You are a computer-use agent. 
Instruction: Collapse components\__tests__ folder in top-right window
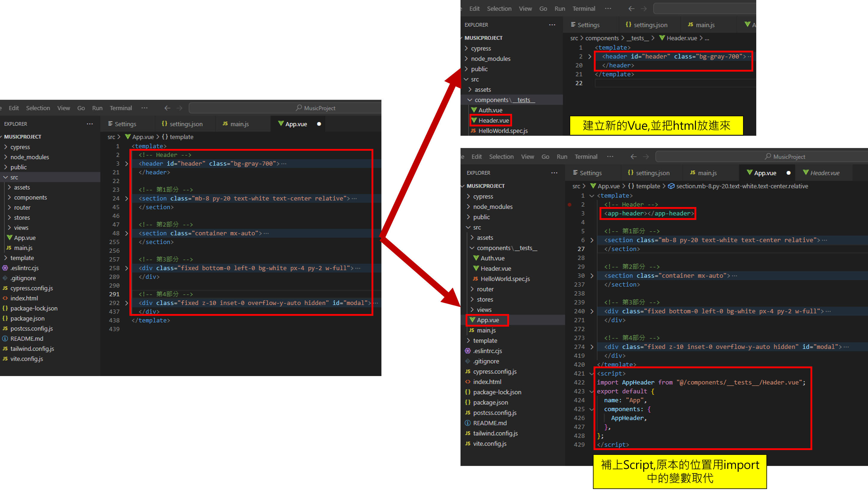click(470, 100)
